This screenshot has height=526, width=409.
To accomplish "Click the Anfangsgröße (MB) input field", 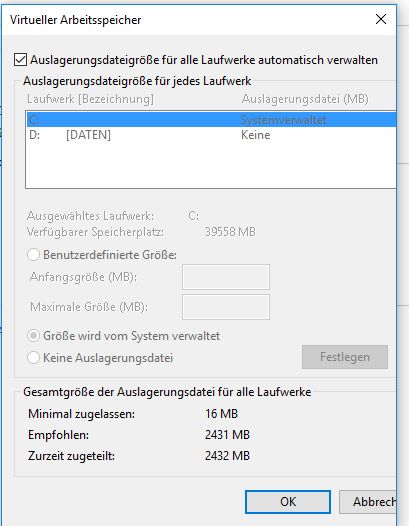I will coord(226,277).
